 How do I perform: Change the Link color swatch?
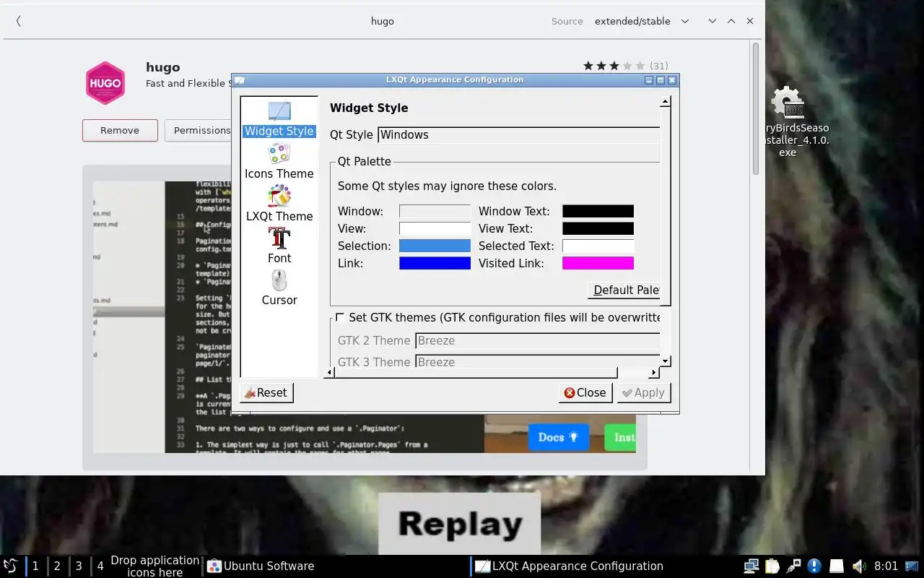[435, 263]
